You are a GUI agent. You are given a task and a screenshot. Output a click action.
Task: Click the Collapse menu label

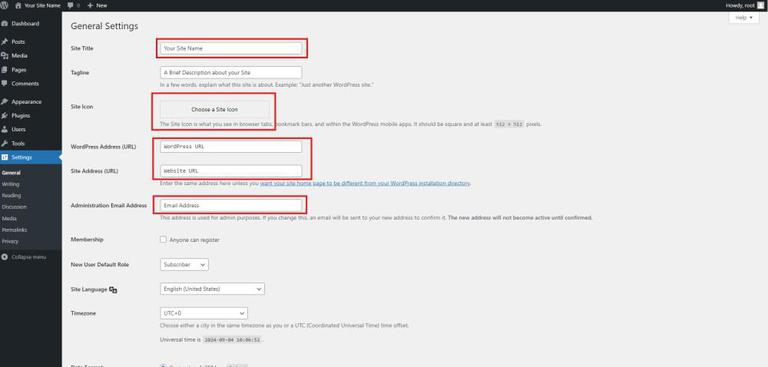point(29,257)
